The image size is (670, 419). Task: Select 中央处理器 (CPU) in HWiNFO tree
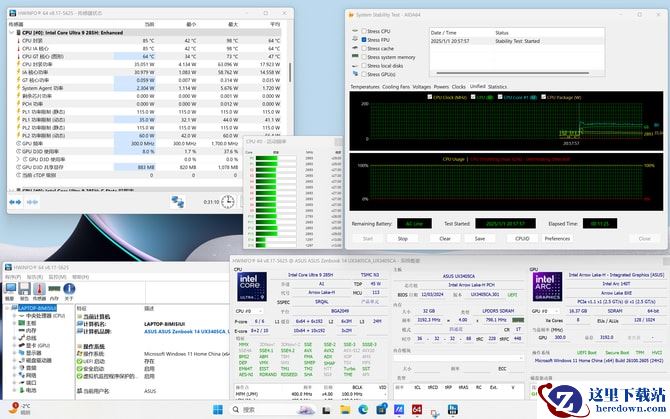46,316
